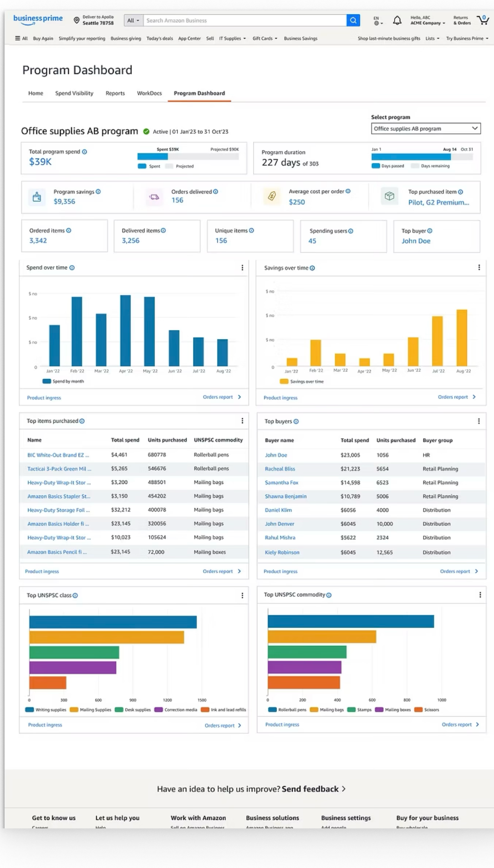This screenshot has width=494, height=868.
Task: Open Spend over time kebab menu
Action: tap(242, 268)
